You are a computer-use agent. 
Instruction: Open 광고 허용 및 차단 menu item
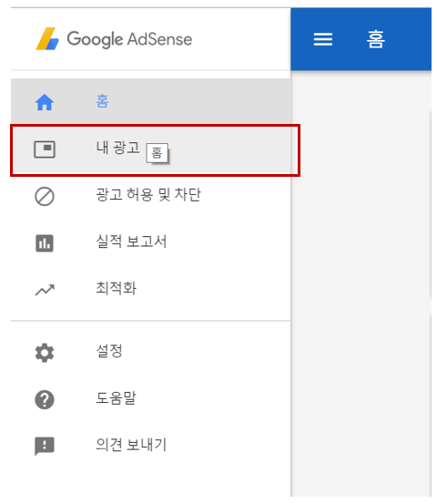pyautogui.click(x=150, y=195)
